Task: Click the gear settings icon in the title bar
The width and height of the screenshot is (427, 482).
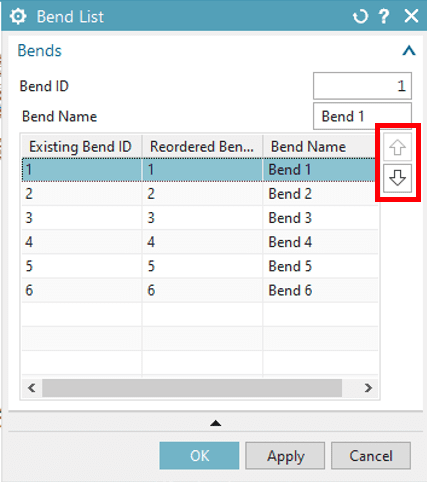Action: 18,16
